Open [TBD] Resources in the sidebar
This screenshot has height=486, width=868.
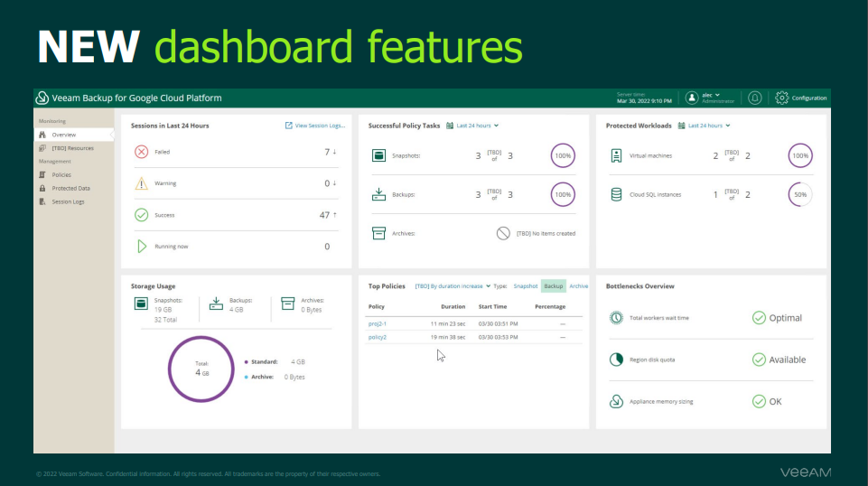click(x=72, y=148)
